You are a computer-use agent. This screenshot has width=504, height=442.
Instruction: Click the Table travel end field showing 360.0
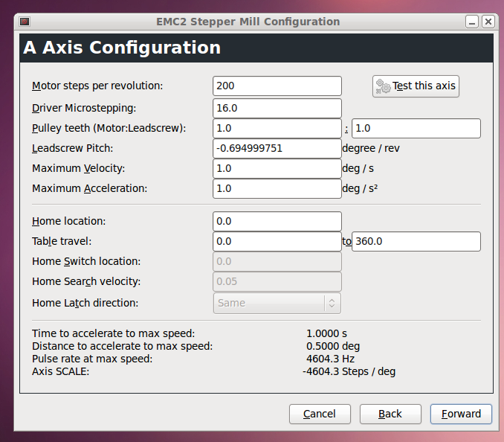coord(416,241)
